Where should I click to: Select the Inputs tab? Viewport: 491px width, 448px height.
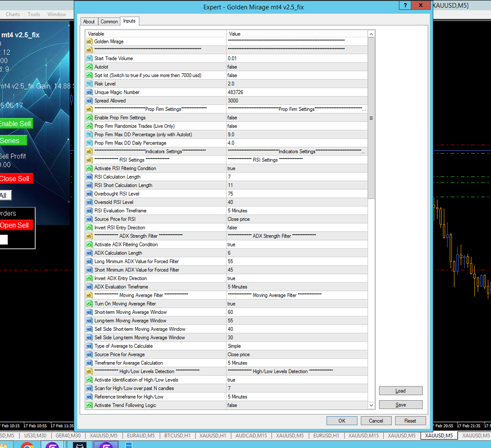point(129,20)
